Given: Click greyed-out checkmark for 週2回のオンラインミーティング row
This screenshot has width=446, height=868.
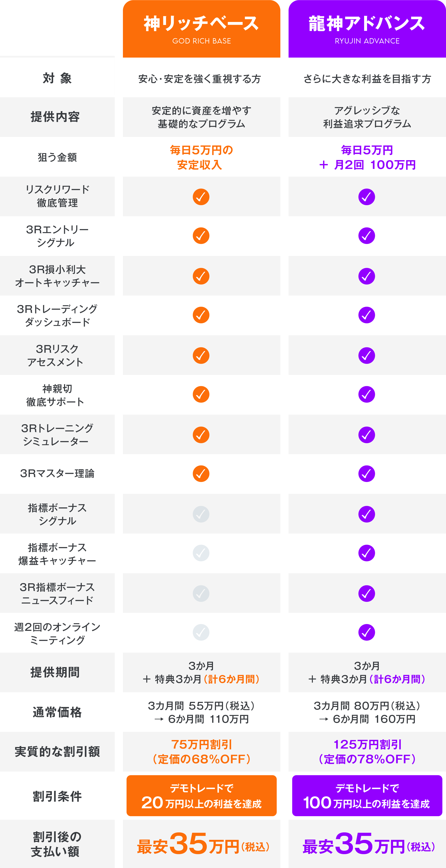Looking at the screenshot, I should click(201, 633).
